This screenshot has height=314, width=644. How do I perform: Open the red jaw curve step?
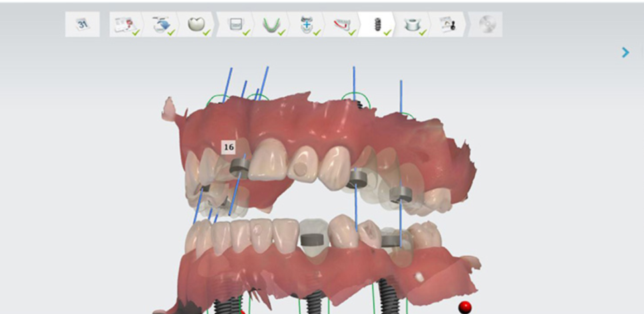pyautogui.click(x=342, y=25)
